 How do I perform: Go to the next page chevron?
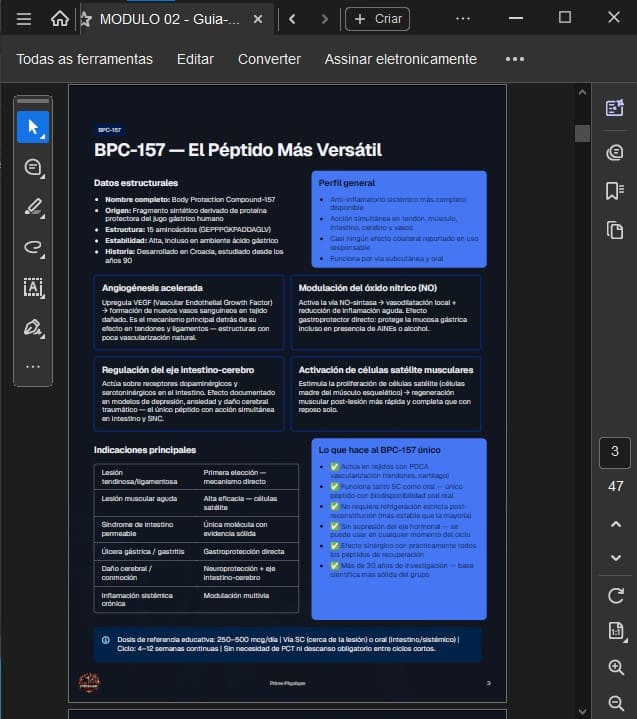click(616, 558)
